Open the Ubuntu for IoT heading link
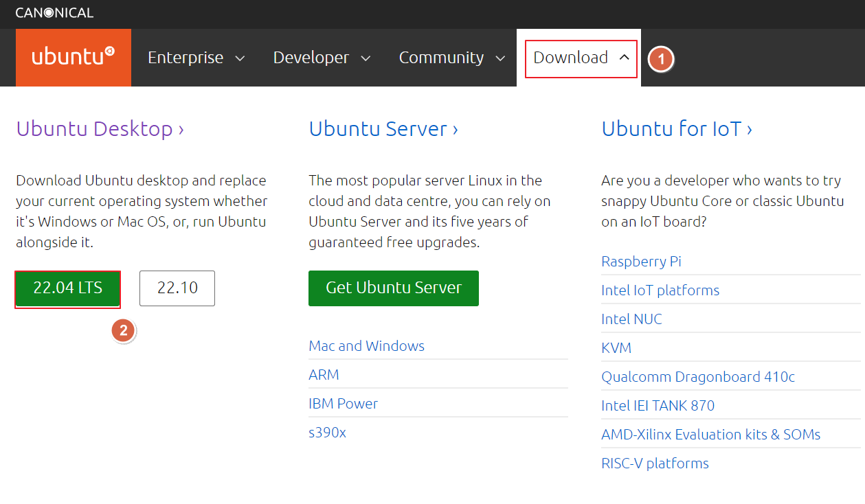 pos(677,129)
